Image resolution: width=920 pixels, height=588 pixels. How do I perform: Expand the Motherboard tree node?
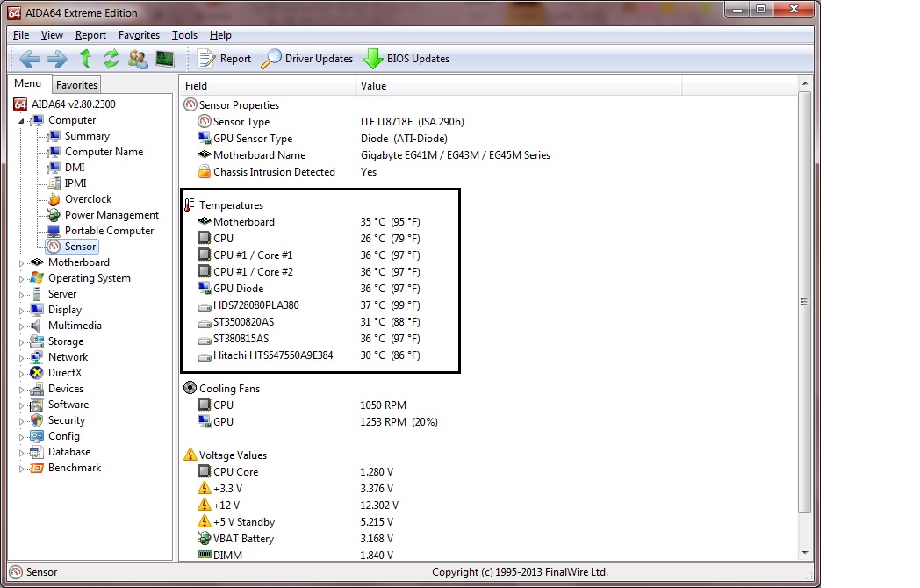(22, 263)
